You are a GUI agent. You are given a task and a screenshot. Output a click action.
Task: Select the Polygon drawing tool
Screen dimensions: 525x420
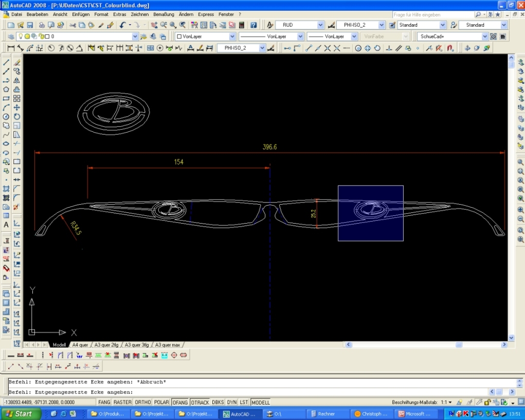[6, 89]
